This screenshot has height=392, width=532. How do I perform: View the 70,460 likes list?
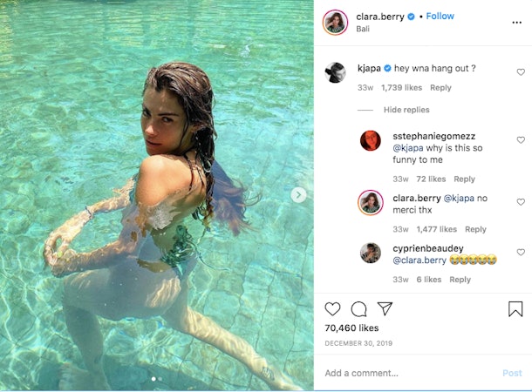(351, 328)
